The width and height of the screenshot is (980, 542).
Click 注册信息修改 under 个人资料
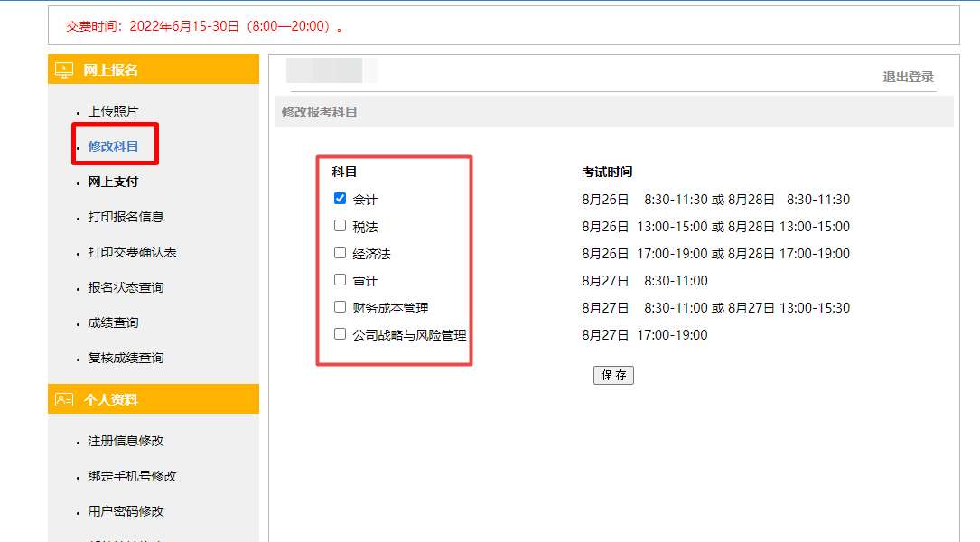pyautogui.click(x=126, y=441)
